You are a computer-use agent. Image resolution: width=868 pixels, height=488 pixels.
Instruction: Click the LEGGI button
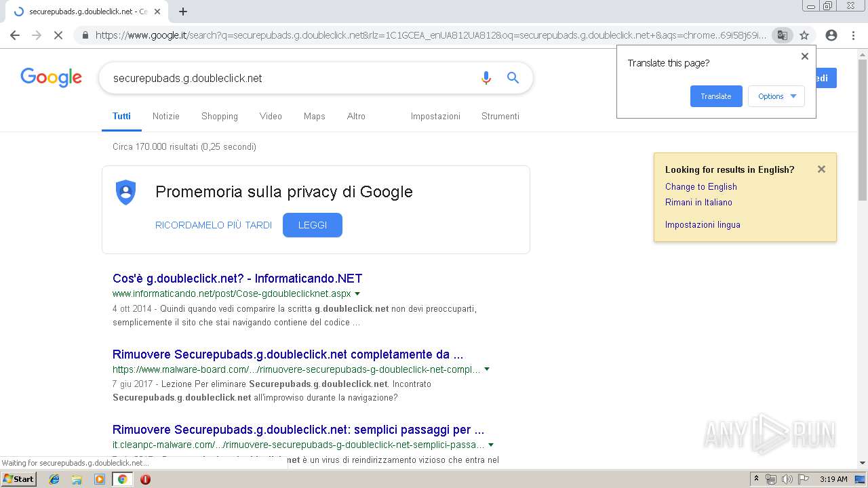pos(313,225)
